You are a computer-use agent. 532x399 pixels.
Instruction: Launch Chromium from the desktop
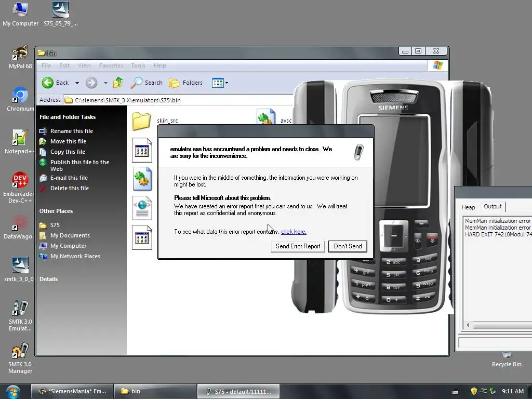[20, 99]
